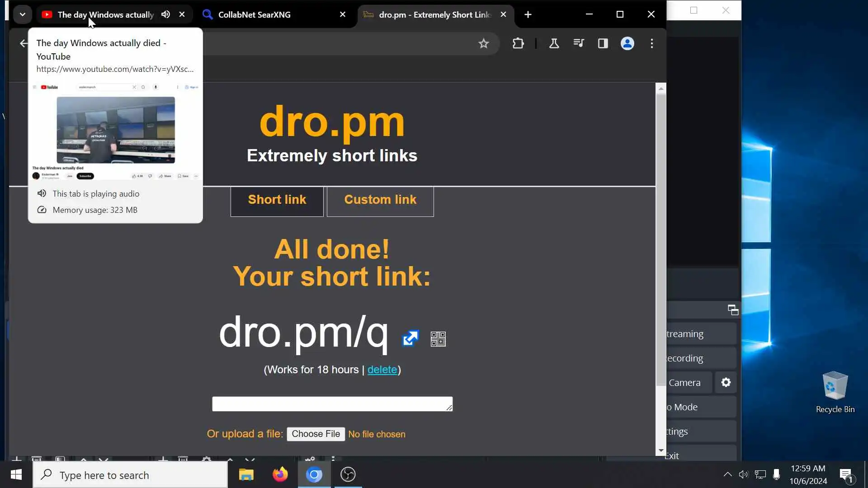
Task: Open the Extensions puzzle icon
Action: (x=518, y=43)
